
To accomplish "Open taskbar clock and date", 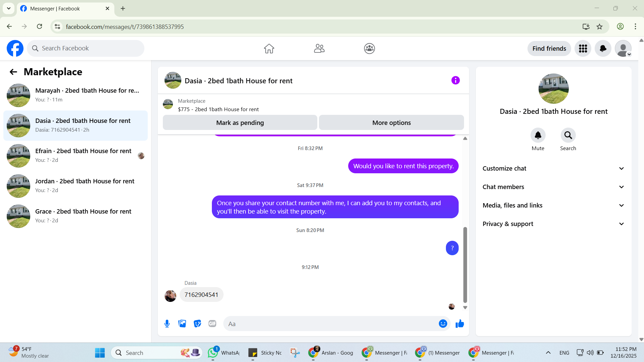I will [624, 353].
